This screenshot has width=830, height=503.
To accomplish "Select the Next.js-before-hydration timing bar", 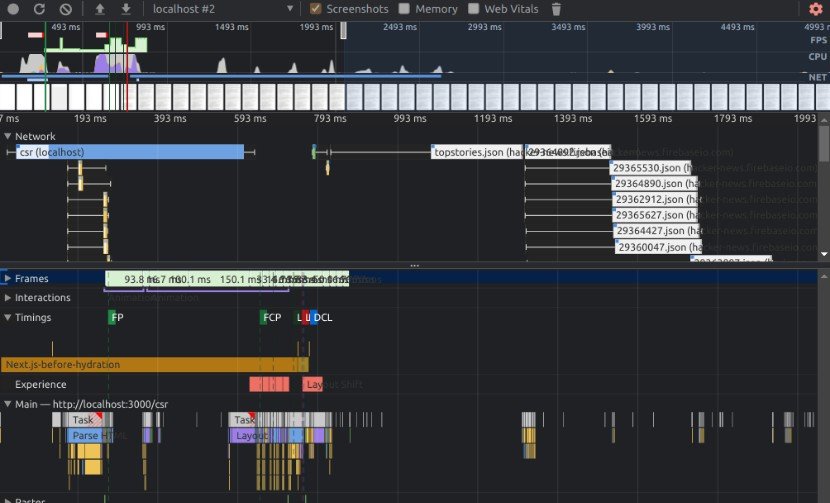I will [150, 365].
